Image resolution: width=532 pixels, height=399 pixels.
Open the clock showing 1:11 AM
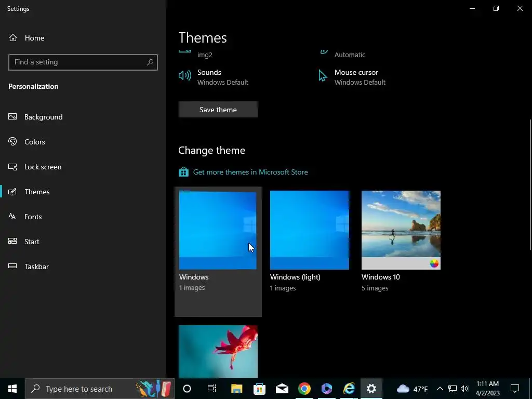pos(487,389)
